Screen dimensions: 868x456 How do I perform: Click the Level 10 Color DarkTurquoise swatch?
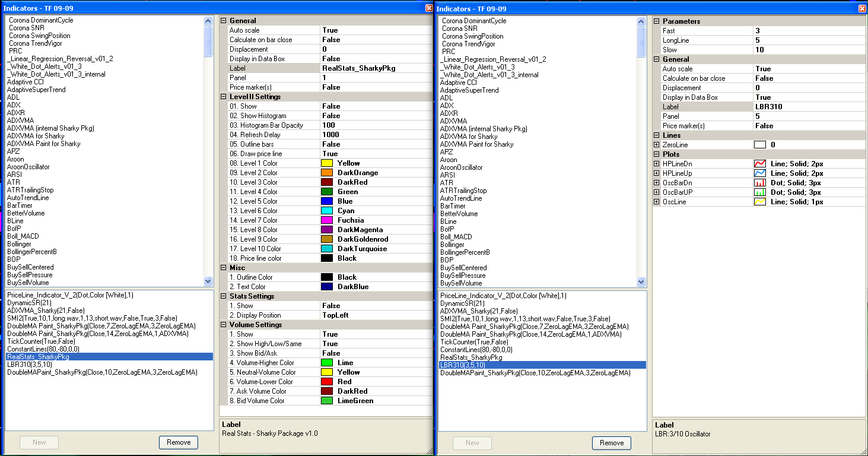pos(327,249)
